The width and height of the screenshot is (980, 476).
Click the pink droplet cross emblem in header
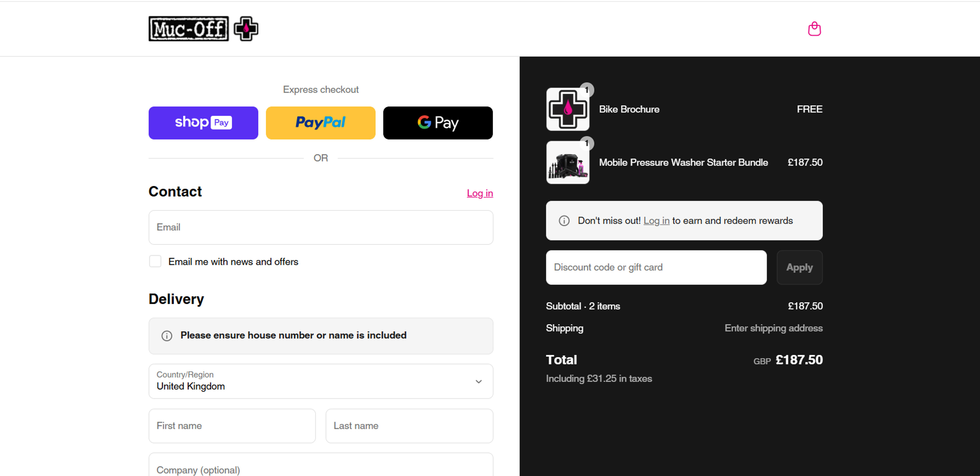click(x=246, y=29)
